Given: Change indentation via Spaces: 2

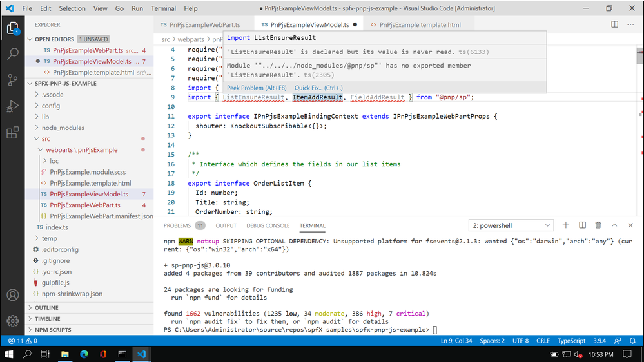Looking at the screenshot, I should point(492,341).
